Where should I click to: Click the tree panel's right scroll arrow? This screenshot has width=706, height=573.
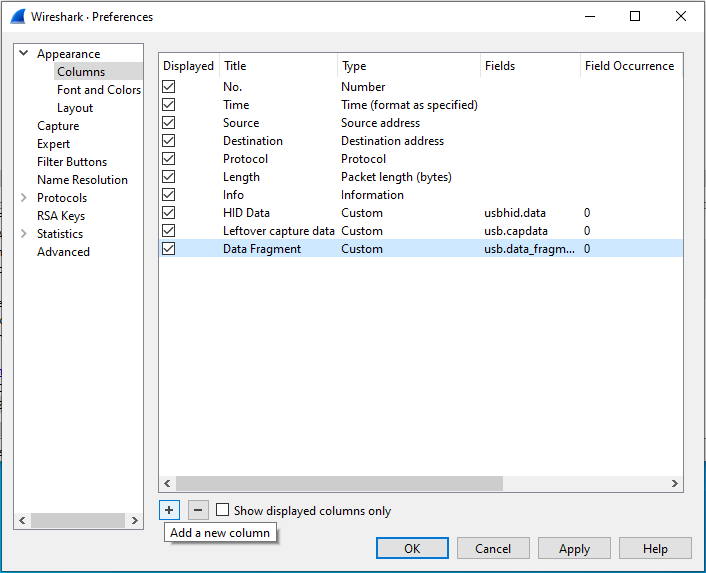135,520
